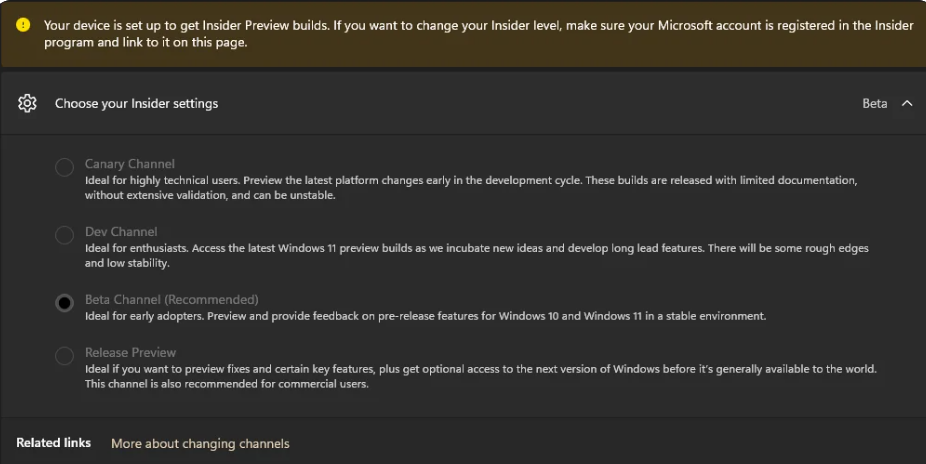This screenshot has height=464, width=926.
Task: Select the Release Preview radio button
Action: point(65,356)
